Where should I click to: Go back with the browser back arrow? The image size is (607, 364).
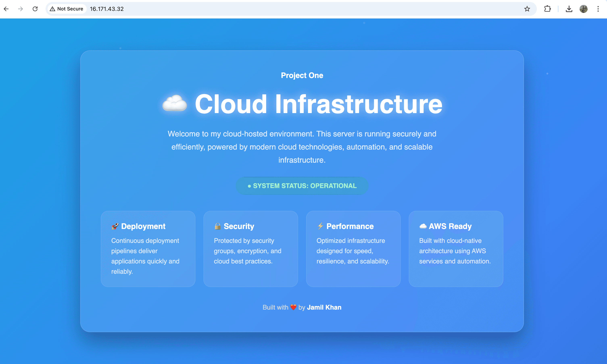click(6, 9)
